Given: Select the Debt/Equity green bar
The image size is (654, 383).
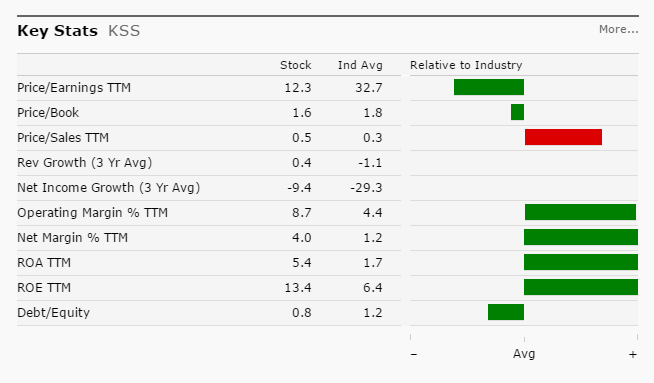Looking at the screenshot, I should tap(506, 312).
